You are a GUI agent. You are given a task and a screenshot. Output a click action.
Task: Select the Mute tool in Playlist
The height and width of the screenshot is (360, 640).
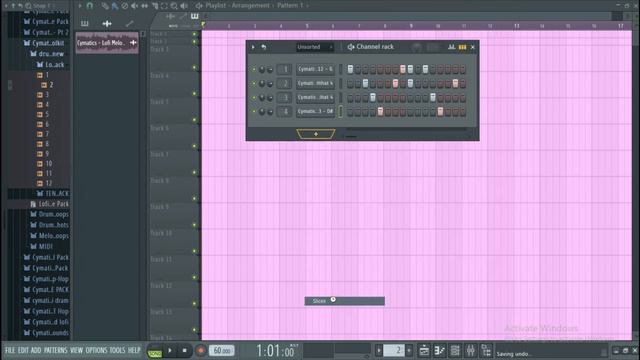[x=135, y=6]
